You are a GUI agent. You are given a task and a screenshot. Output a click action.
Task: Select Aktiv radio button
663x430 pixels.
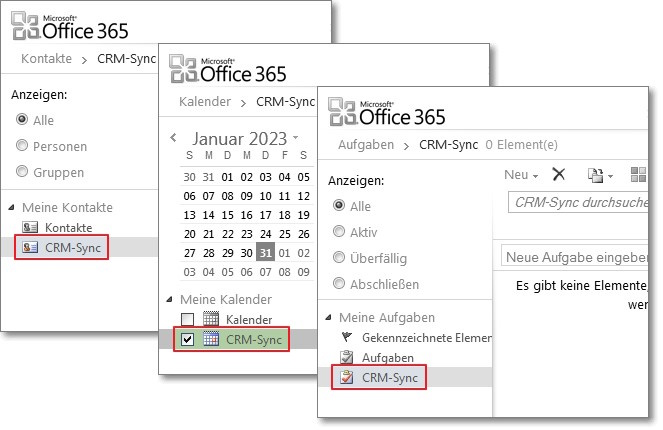[x=339, y=231]
